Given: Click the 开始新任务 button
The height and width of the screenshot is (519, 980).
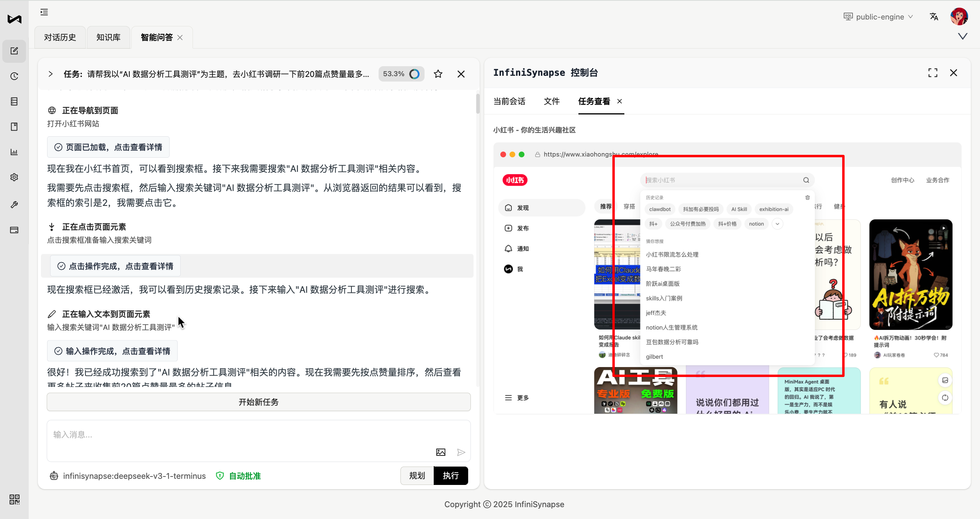Looking at the screenshot, I should tap(258, 402).
